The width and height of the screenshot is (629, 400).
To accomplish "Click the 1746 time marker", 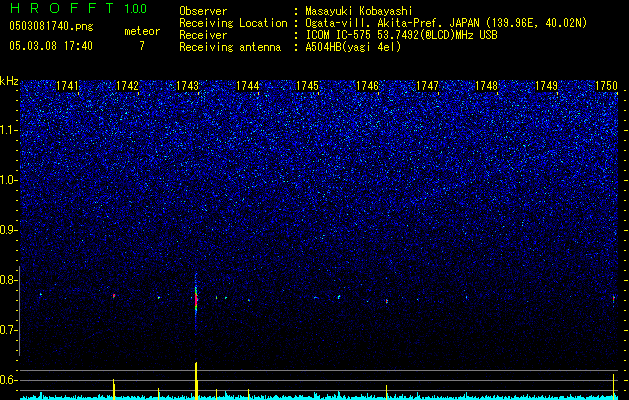I will pos(367,86).
